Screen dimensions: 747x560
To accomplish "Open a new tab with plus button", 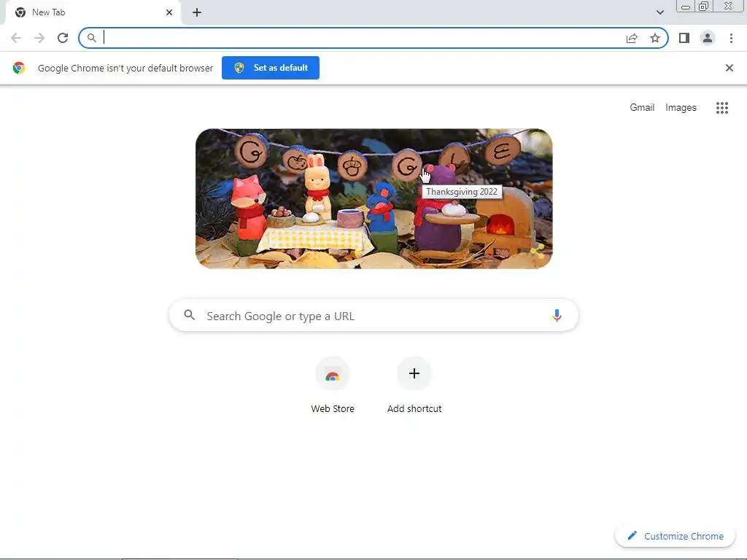I will pos(197,12).
